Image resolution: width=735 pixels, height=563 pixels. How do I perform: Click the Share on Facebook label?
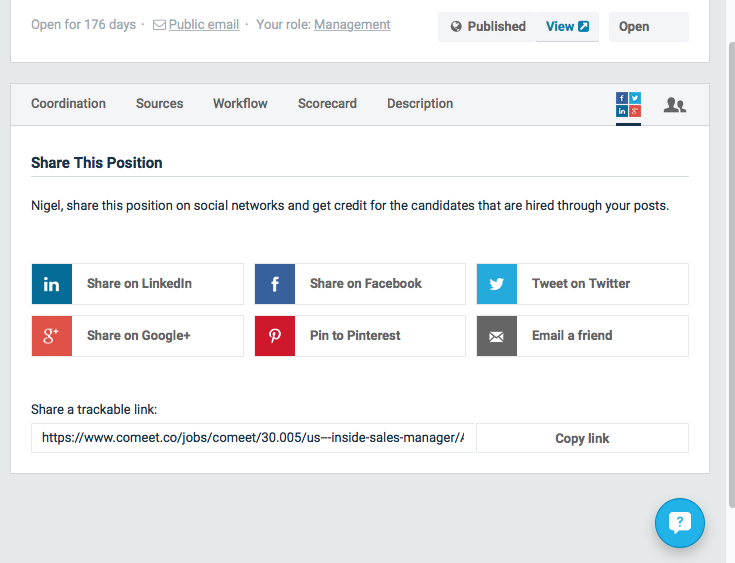[366, 284]
